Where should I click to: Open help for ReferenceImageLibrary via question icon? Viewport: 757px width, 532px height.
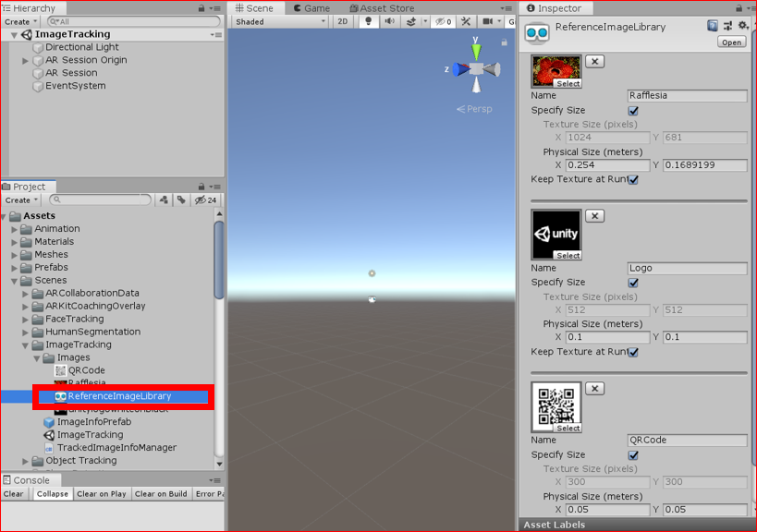(x=713, y=25)
